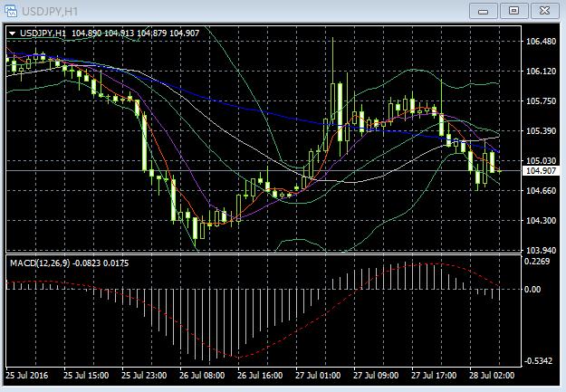Click MACD scale zero level 0.00

[532, 290]
